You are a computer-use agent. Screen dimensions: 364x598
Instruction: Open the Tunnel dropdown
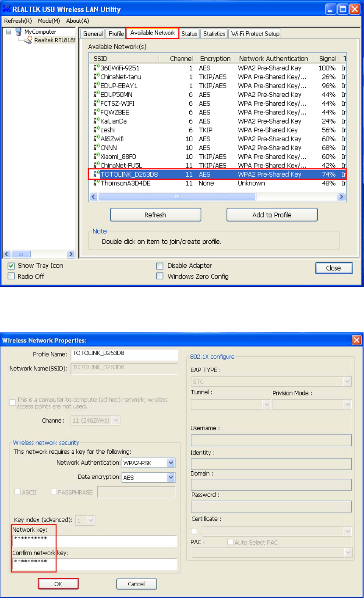(231, 404)
